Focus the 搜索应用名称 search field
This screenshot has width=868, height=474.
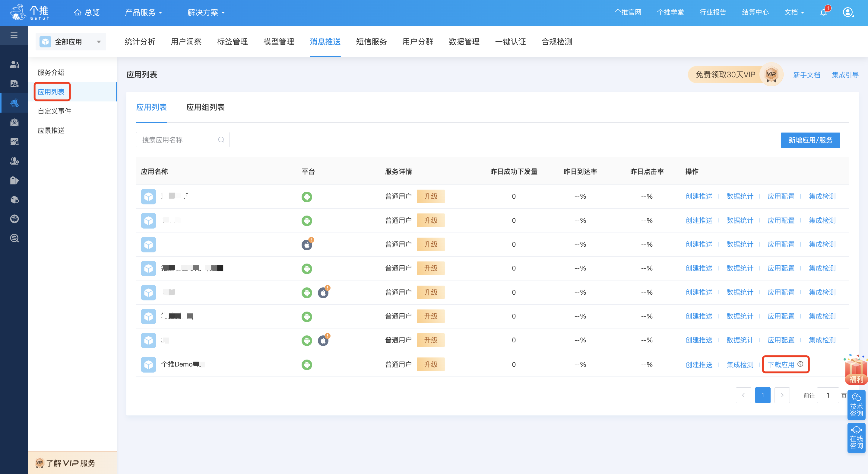(182, 140)
